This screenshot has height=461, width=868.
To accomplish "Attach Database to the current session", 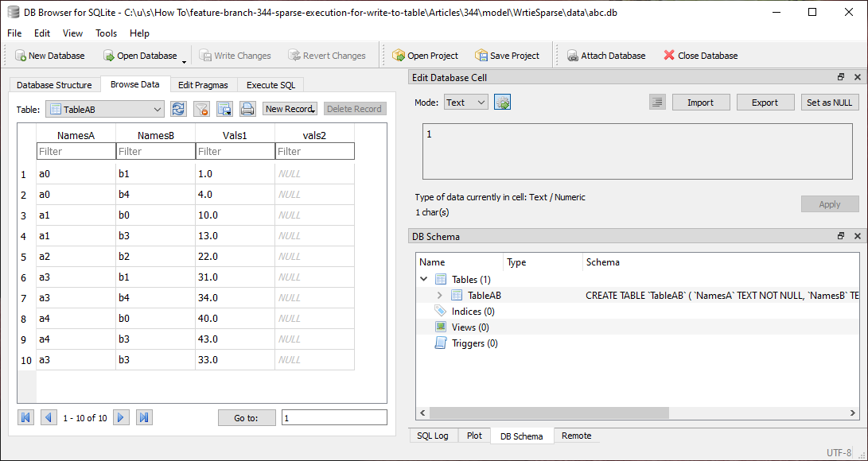I will tap(606, 55).
